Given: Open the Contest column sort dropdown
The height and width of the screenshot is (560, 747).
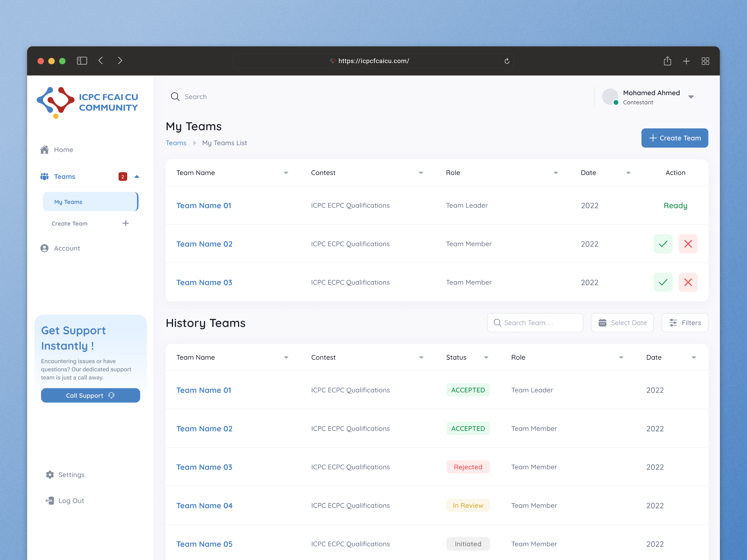Looking at the screenshot, I should 421,172.
